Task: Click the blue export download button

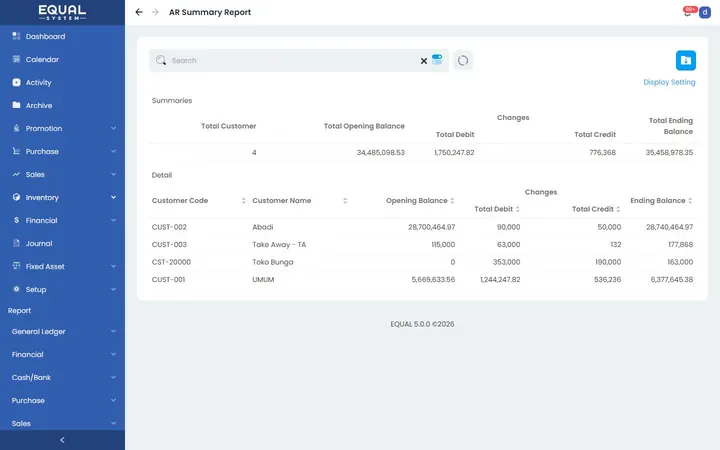Action: 686,60
